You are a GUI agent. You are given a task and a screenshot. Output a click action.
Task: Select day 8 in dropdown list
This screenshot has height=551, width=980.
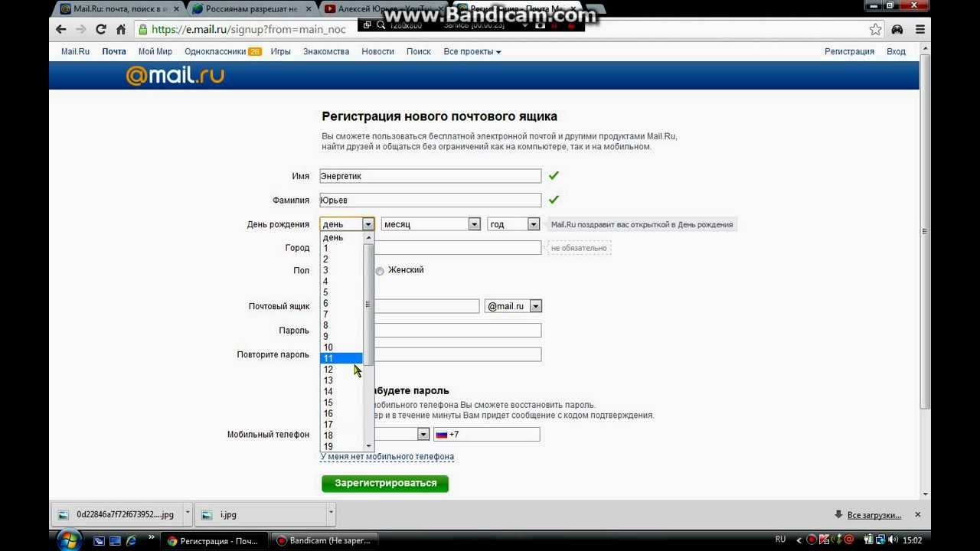pos(341,325)
